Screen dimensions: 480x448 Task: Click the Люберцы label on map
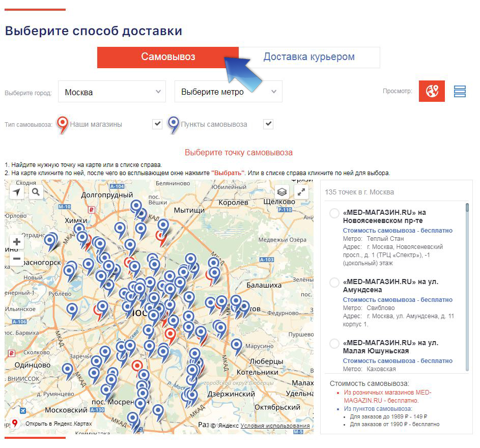pyautogui.click(x=266, y=361)
